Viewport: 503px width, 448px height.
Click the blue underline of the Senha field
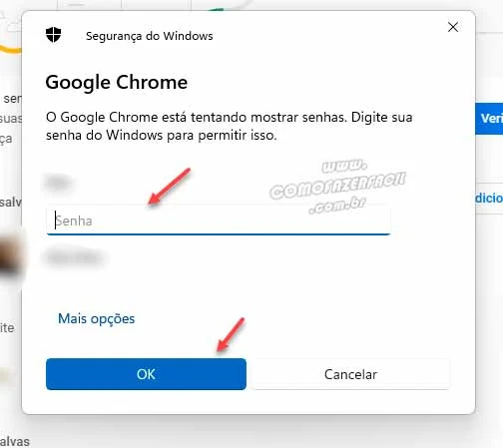[219, 234]
